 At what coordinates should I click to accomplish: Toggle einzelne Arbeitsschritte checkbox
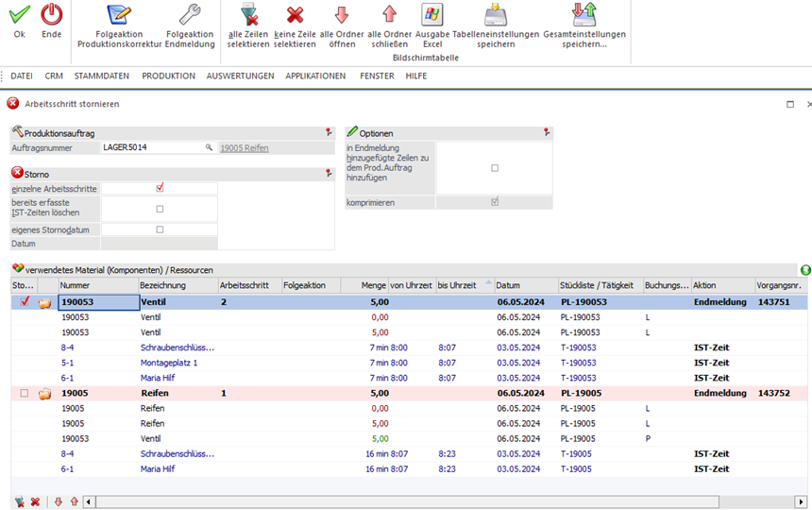(160, 188)
